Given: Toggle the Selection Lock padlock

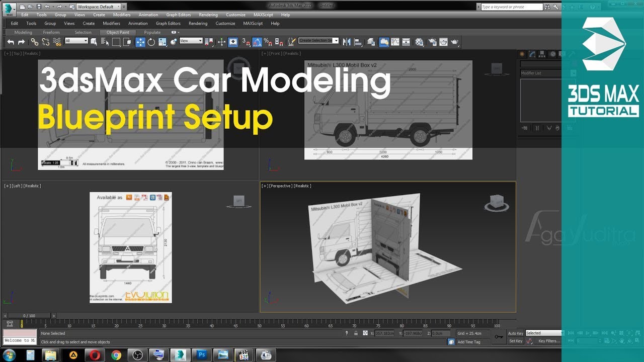Looking at the screenshot, I should coord(356,333).
